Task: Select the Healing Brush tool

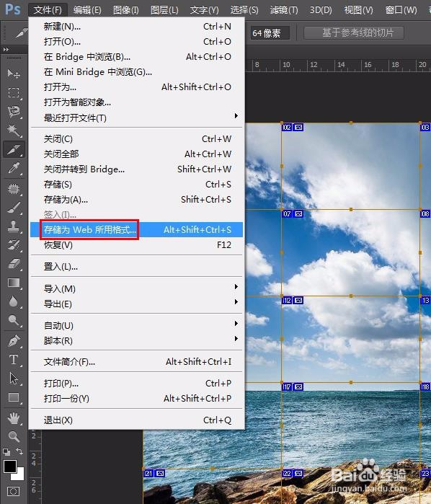Action: click(x=14, y=188)
